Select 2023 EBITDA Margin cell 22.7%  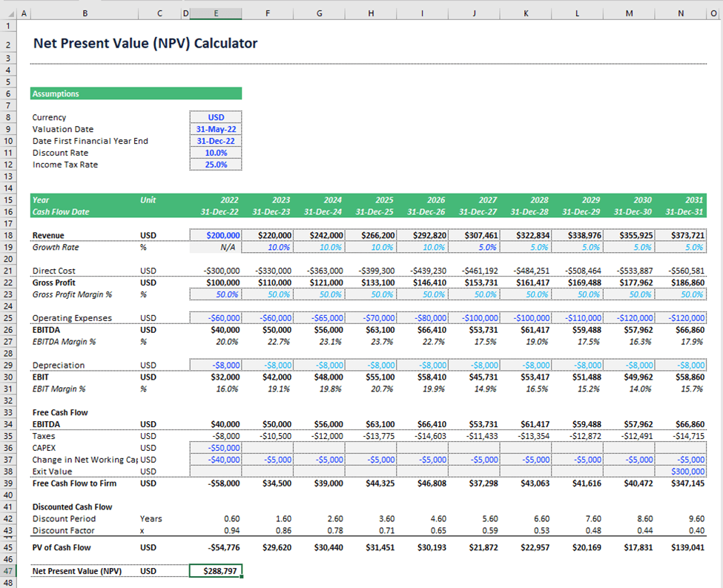268,342
